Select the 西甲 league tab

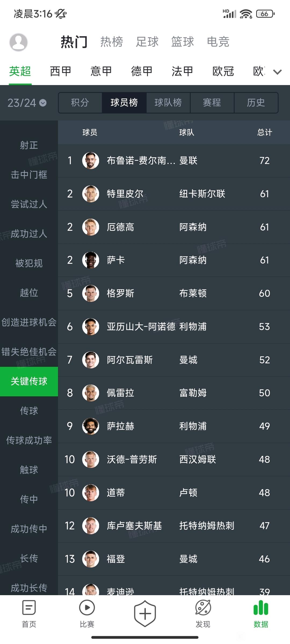(x=61, y=71)
